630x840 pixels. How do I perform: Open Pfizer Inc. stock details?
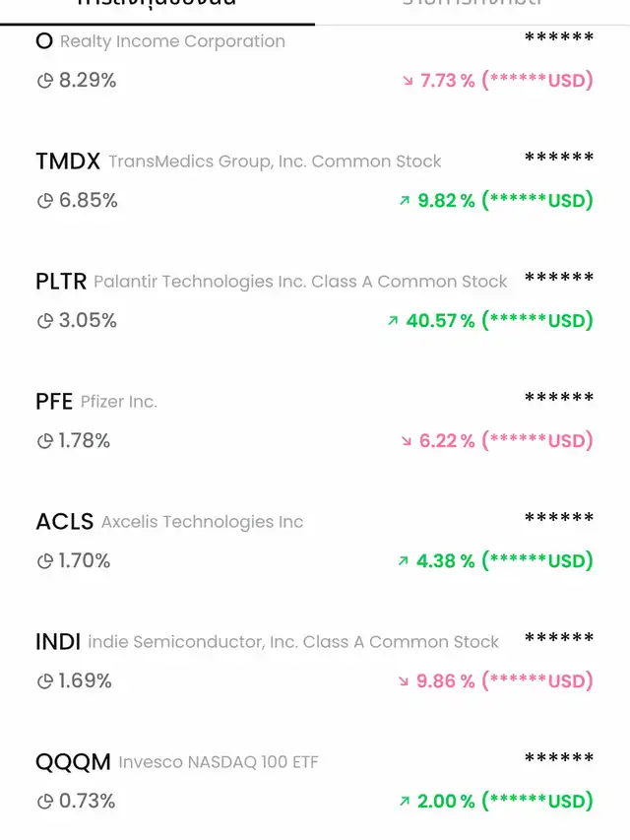click(118, 402)
